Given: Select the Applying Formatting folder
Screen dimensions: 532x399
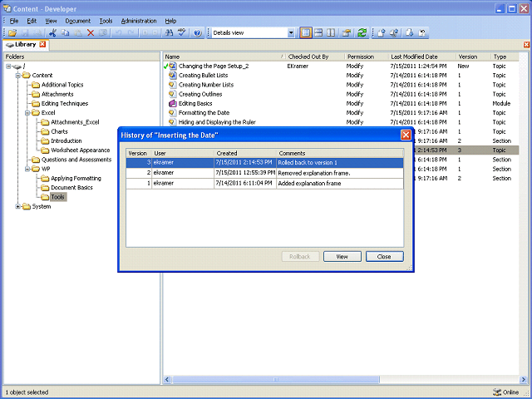Looking at the screenshot, I should pos(76,178).
